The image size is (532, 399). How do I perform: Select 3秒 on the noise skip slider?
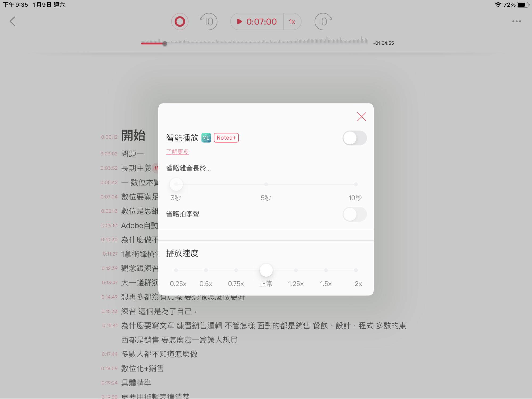pyautogui.click(x=176, y=184)
